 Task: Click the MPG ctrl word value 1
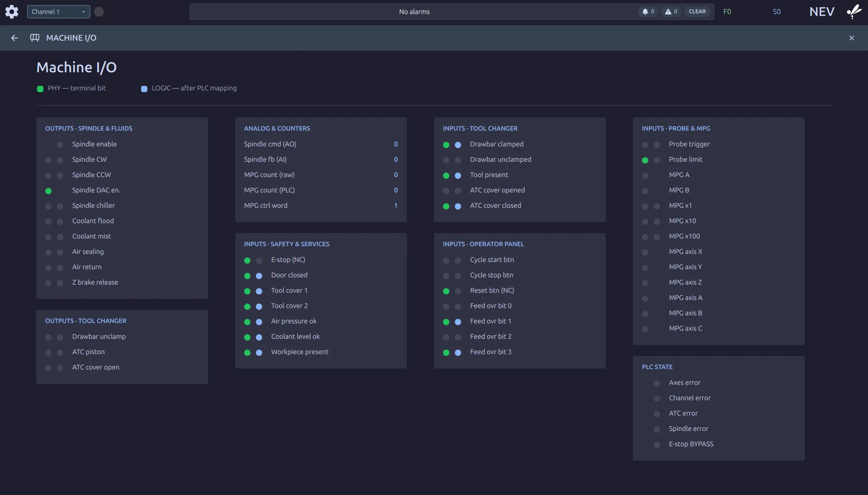tap(396, 205)
